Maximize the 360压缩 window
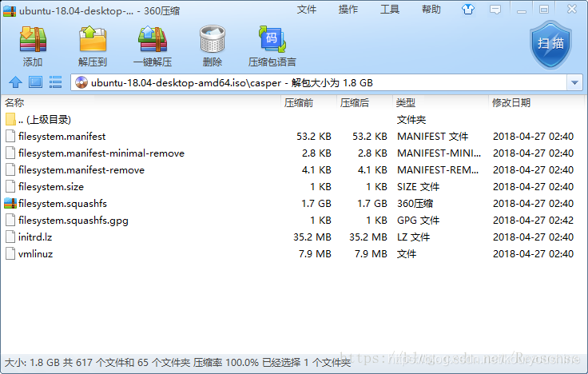Viewport: 588px width, 374px height. click(x=544, y=10)
